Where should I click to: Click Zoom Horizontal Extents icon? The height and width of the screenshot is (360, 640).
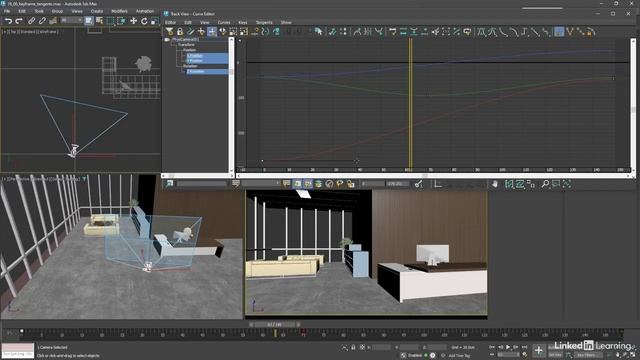pyautogui.click(x=509, y=184)
